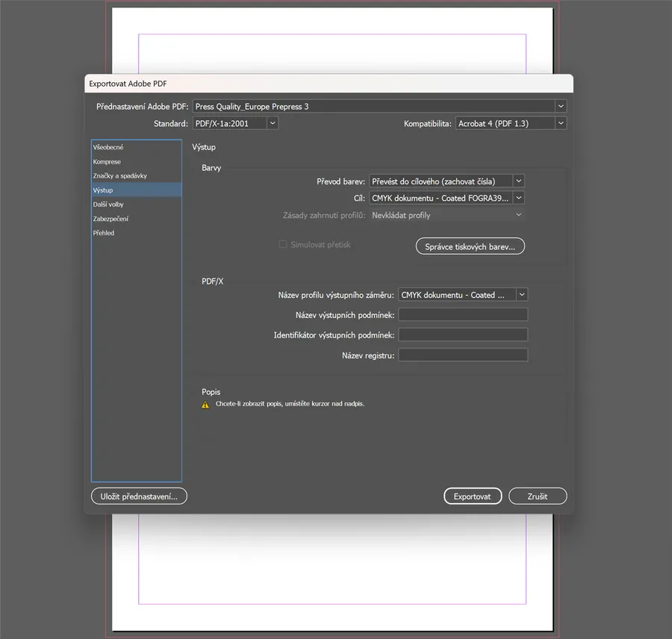The width and height of the screenshot is (672, 639).
Task: Select the Zabezpečení section
Action: 137,219
